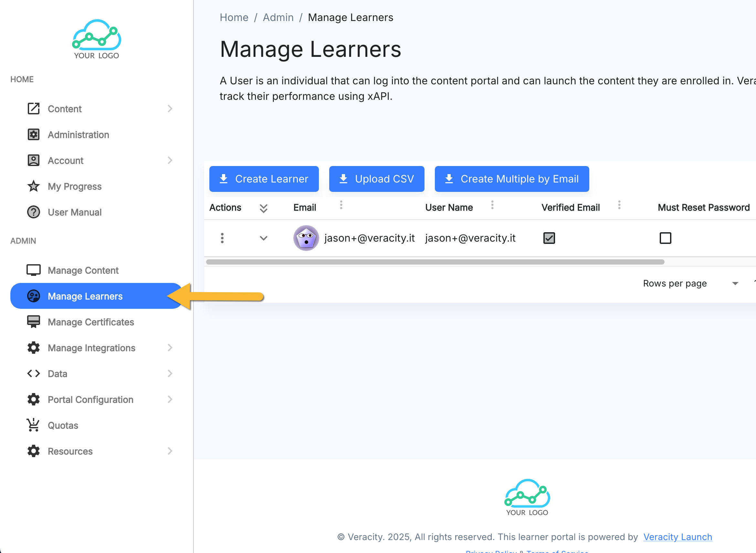Click the Data code brackets icon

(34, 374)
